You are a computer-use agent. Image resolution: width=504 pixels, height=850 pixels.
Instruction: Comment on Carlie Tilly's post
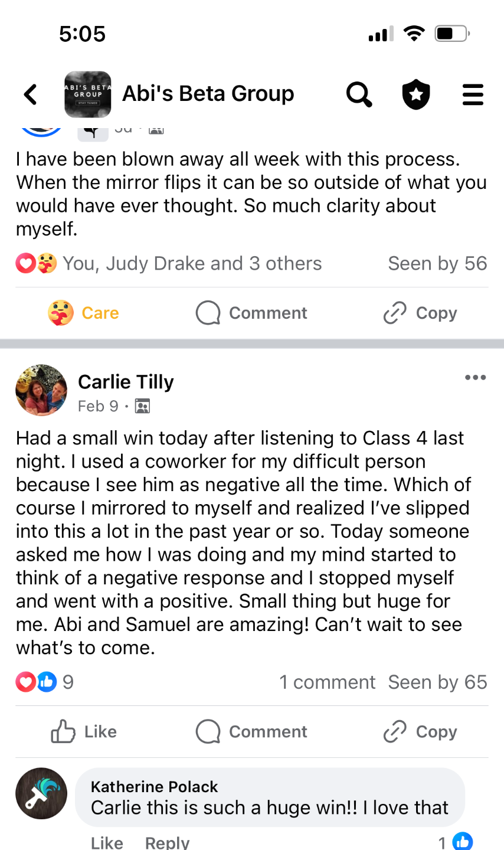tap(252, 732)
